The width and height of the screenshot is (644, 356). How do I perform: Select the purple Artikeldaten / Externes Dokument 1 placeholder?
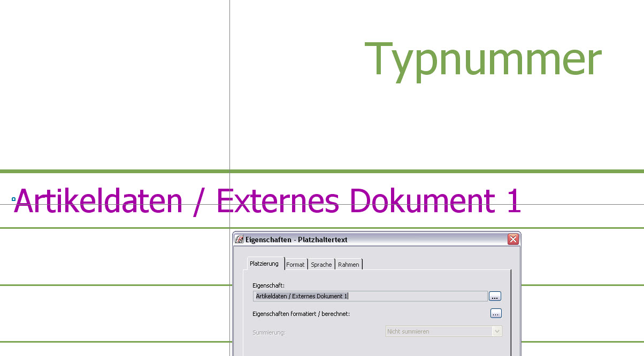click(x=267, y=201)
